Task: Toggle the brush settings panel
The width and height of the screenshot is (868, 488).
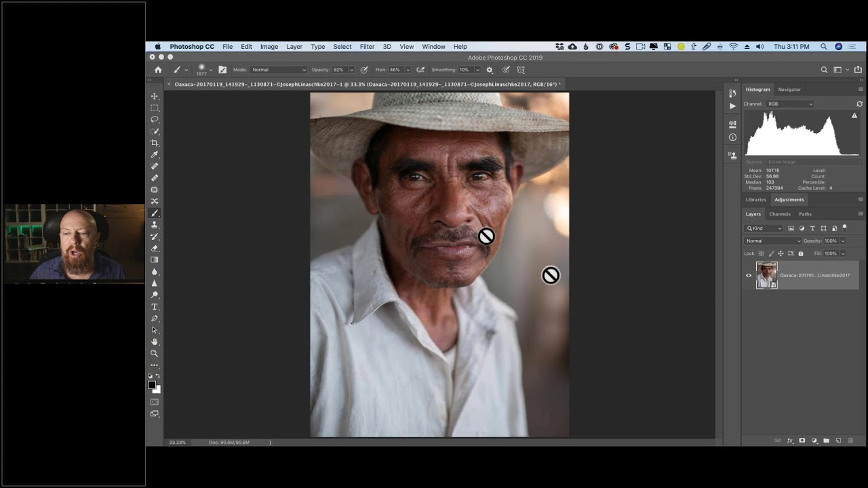Action: click(222, 70)
